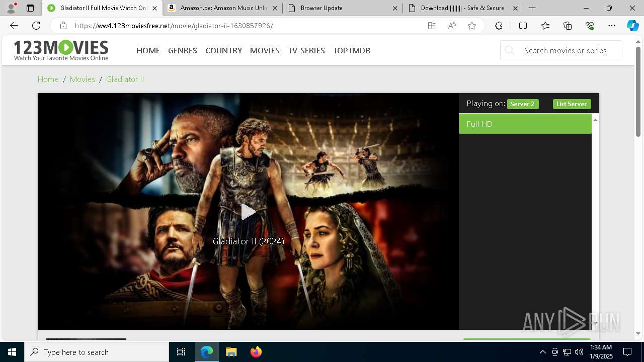This screenshot has height=362, width=644.
Task: Open the tab actions menu icon
Action: (x=30, y=8)
